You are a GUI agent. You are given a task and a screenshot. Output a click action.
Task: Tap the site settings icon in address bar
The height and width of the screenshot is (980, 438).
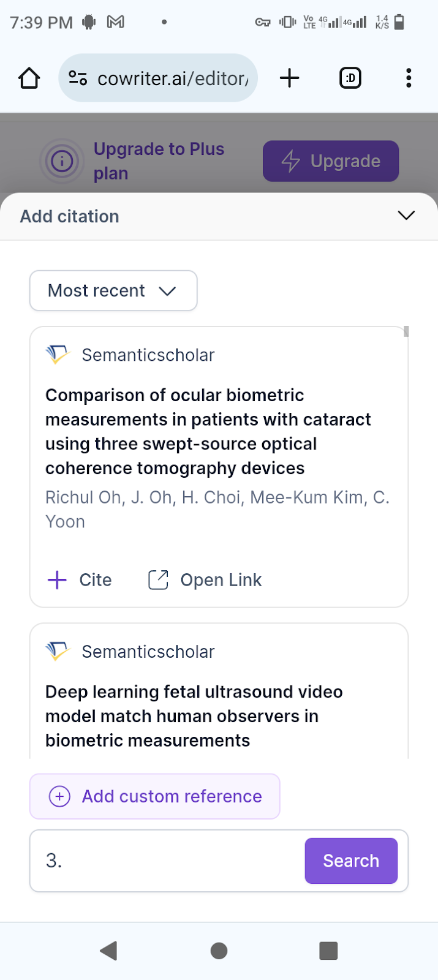(78, 78)
